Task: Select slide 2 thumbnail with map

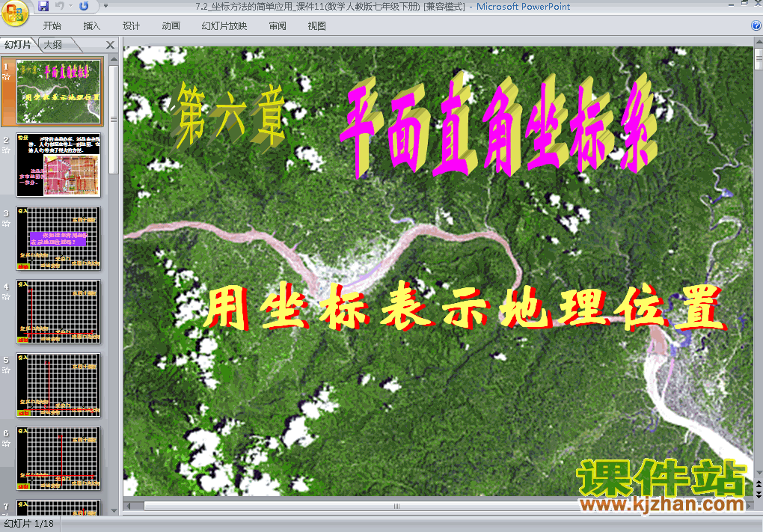Action: (x=58, y=165)
